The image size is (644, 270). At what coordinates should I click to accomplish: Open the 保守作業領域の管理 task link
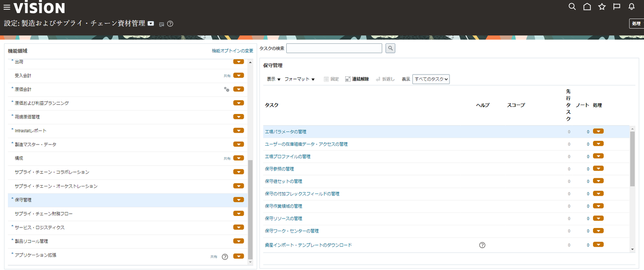(284, 206)
